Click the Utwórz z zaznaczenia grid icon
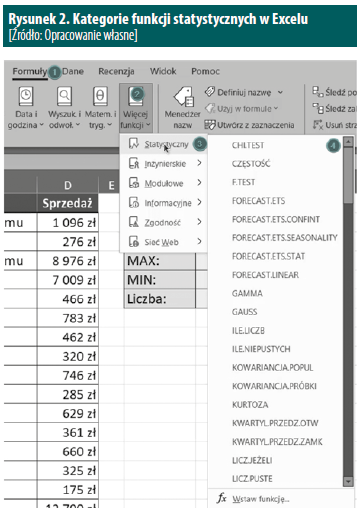Screen dimensions: 362x519 tap(210, 125)
